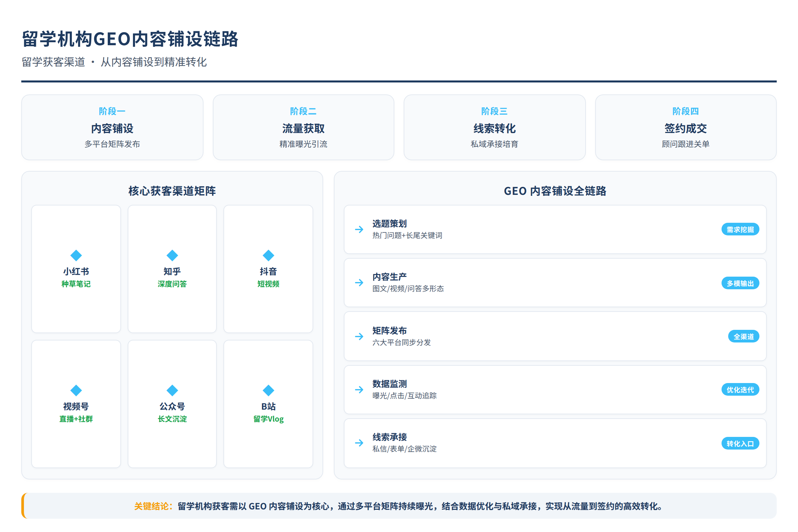Select the 全渠道 tag badge
This screenshot has height=532, width=798.
pos(743,336)
